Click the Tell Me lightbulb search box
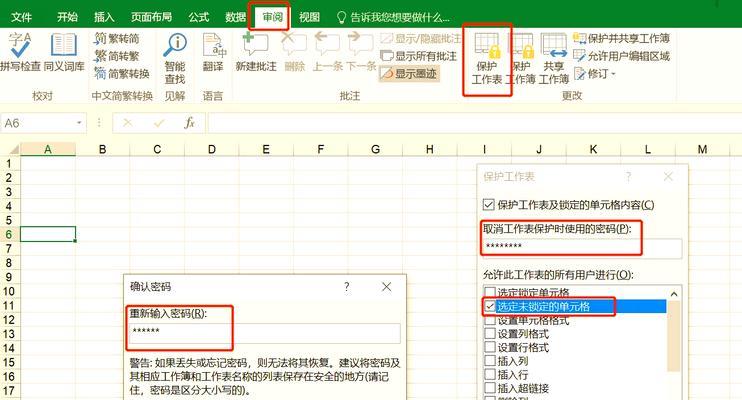This screenshot has height=400, width=742. pos(393,18)
